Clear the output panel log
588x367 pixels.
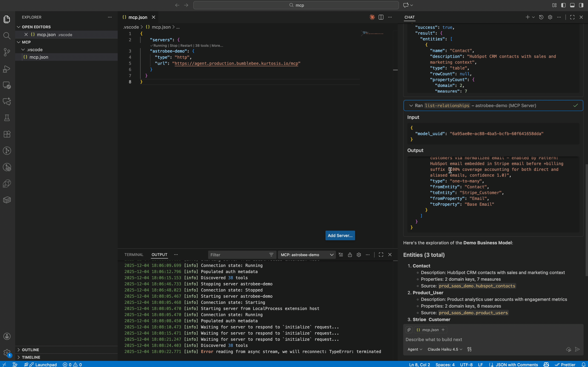(341, 255)
